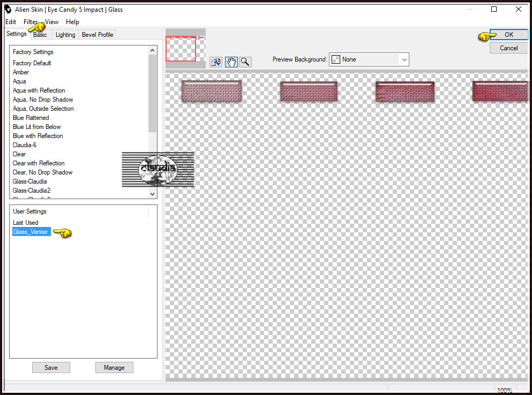Maximize the Eye Candy window

pos(494,9)
